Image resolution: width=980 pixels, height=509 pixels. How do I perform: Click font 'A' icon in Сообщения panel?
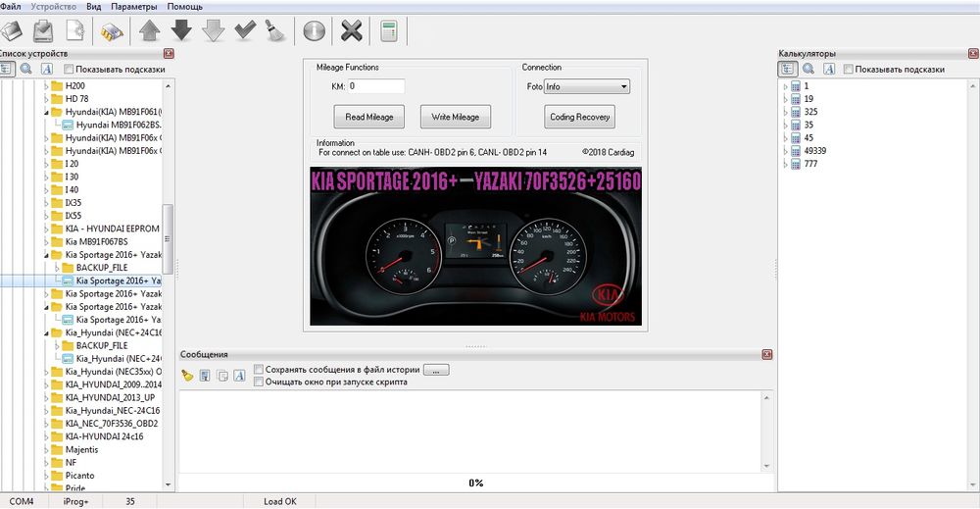239,376
